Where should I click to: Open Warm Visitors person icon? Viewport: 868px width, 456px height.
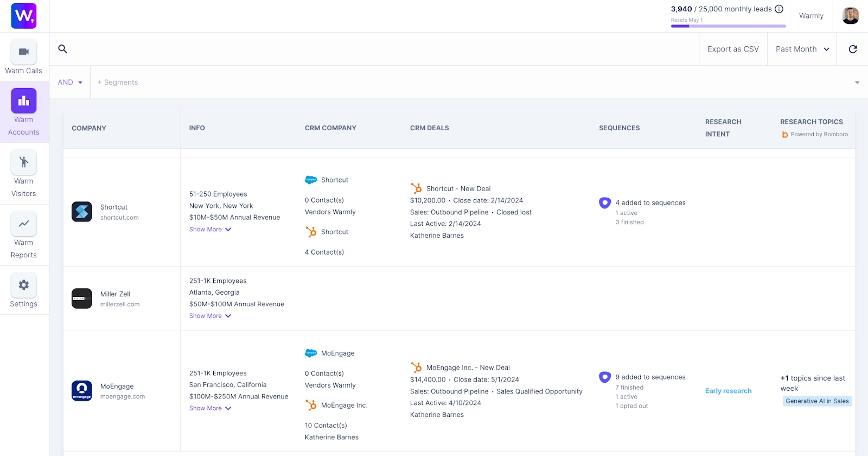coord(24,162)
